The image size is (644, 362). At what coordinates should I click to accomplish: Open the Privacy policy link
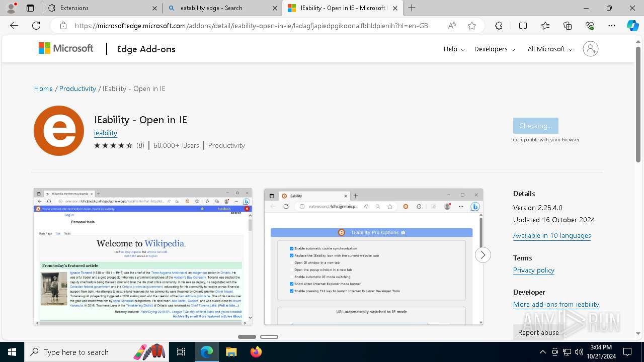click(x=534, y=270)
